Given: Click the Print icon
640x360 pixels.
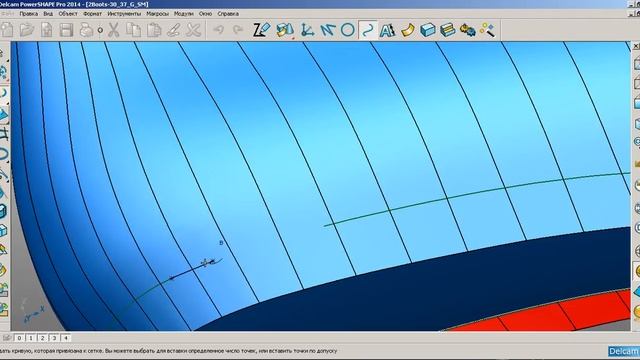Looking at the screenshot, I should (x=86, y=30).
